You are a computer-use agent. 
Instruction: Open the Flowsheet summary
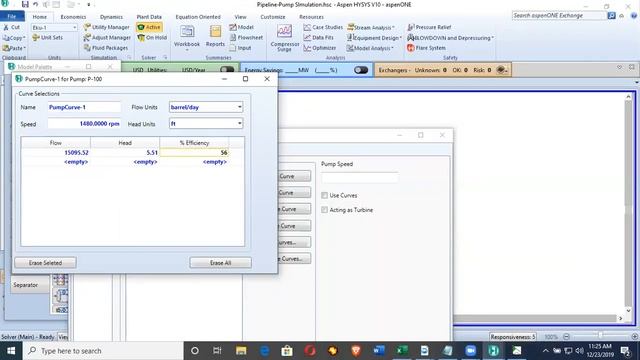click(x=246, y=38)
